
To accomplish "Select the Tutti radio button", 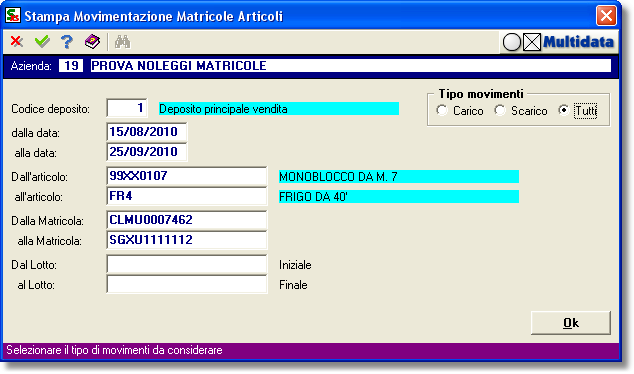I will [564, 110].
